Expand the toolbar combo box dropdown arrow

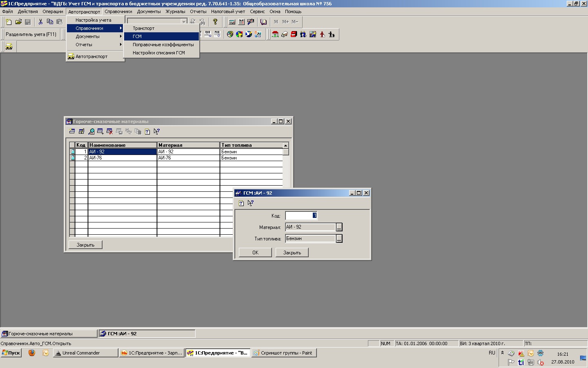pyautogui.click(x=184, y=22)
